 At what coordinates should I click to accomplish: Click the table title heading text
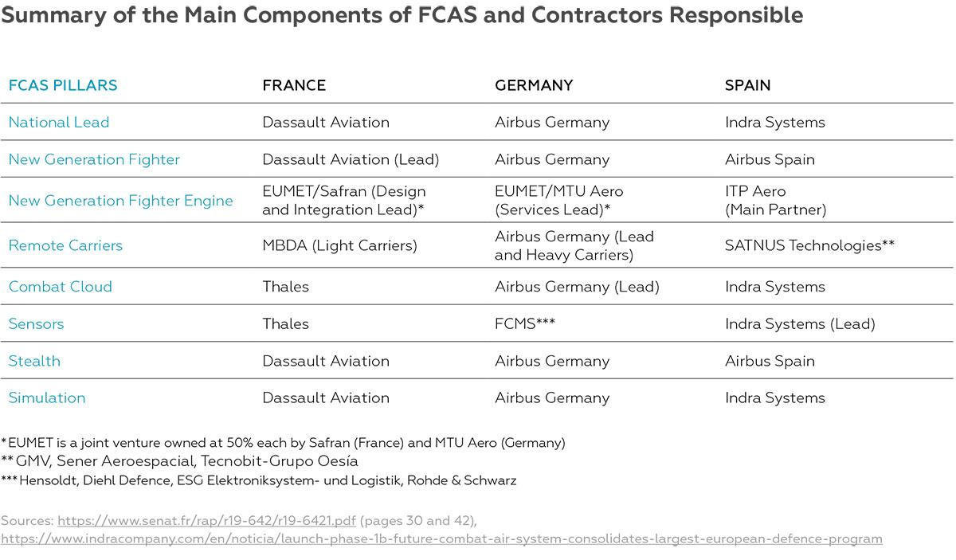tap(402, 16)
